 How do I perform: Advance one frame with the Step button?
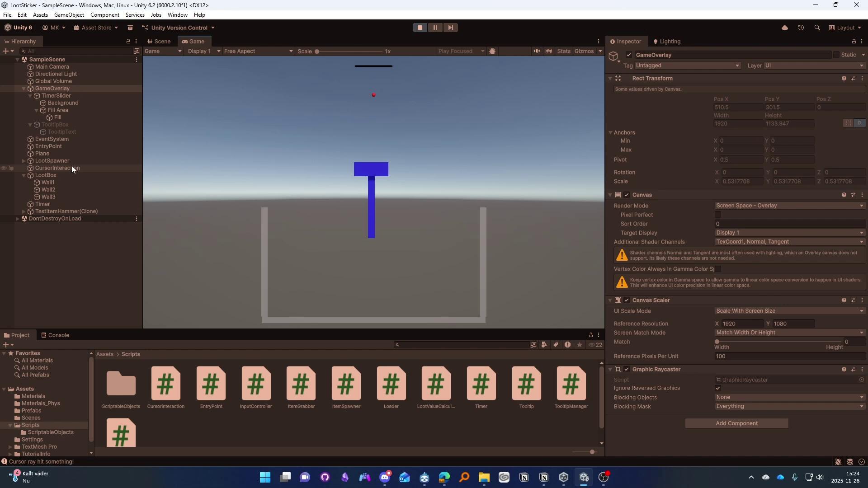pyautogui.click(x=450, y=28)
